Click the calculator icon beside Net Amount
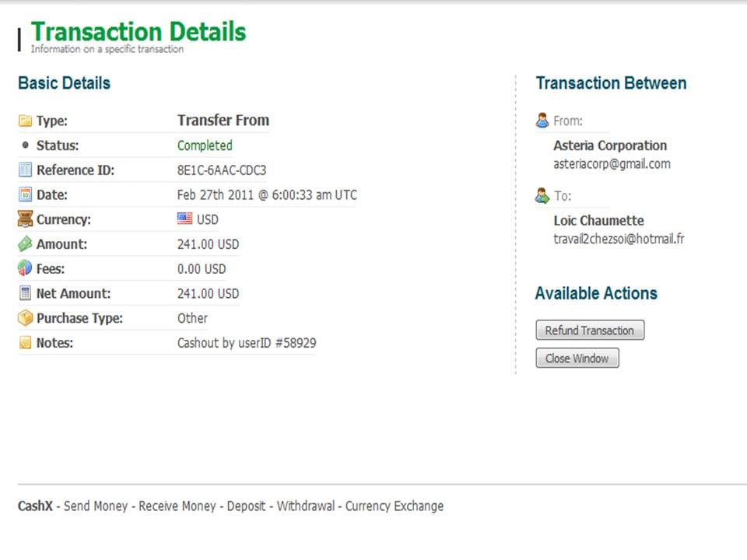The width and height of the screenshot is (747, 560). pyautogui.click(x=25, y=293)
